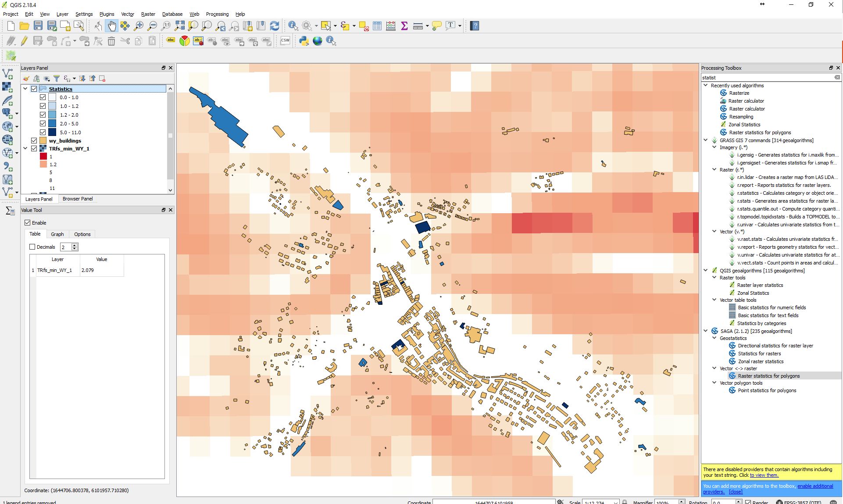Click the Zoom In tool icon

[138, 26]
